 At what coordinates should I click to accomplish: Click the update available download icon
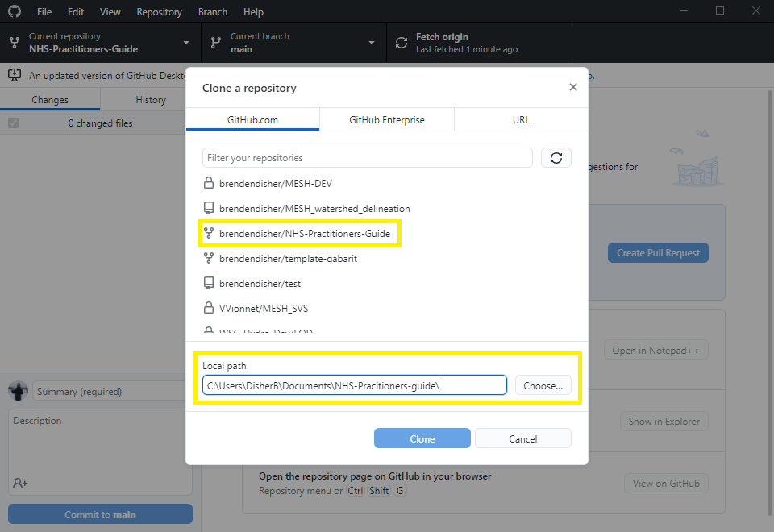coord(15,76)
